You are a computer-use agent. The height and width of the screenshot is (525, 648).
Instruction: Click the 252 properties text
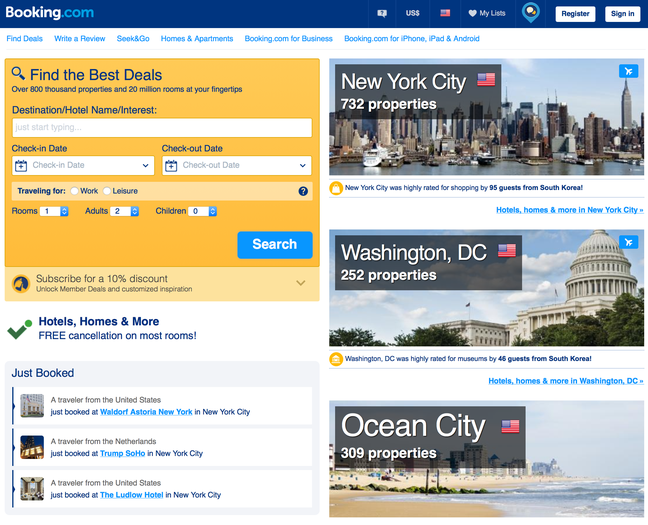388,275
